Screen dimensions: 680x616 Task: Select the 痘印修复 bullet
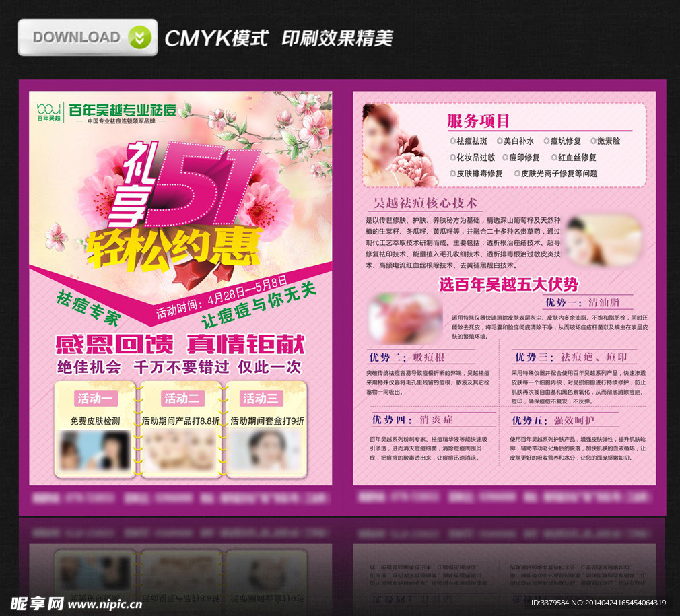click(x=521, y=158)
